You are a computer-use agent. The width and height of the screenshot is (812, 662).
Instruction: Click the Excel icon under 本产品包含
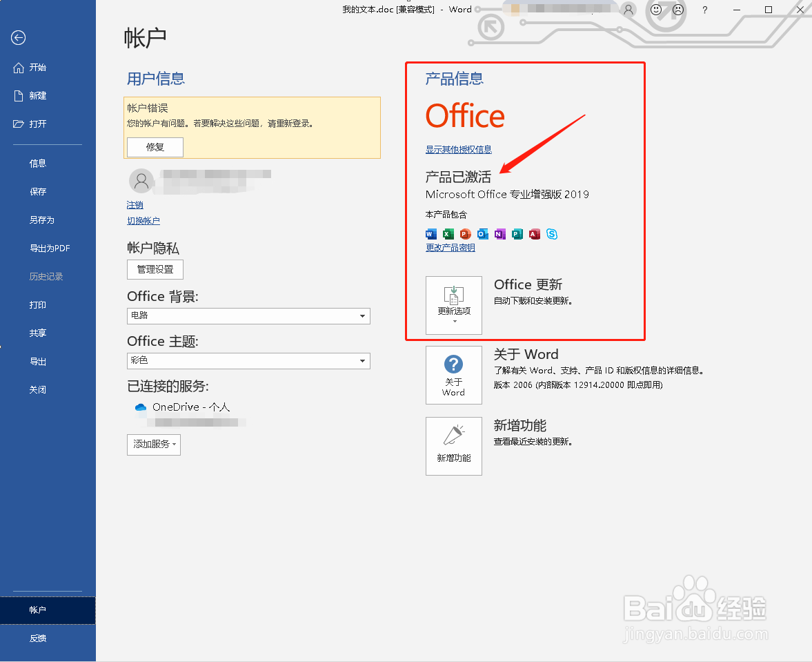point(448,234)
